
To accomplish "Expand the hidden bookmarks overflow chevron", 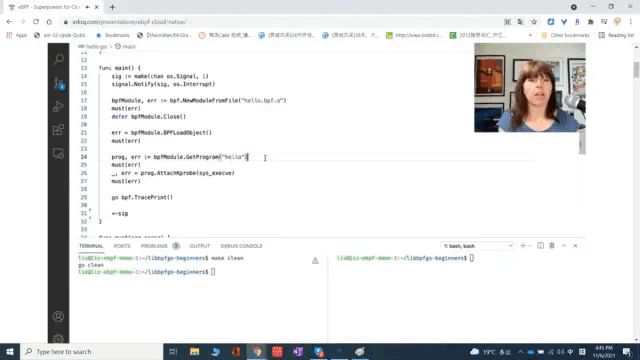I will pyautogui.click(x=530, y=36).
